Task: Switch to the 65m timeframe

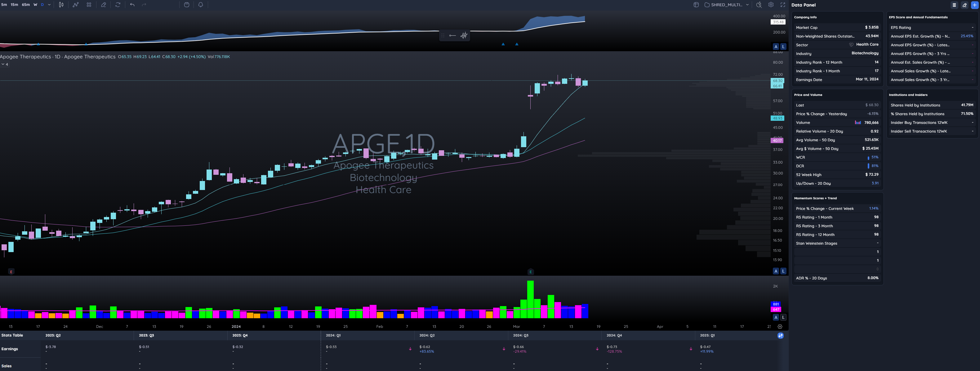Action: [25, 5]
